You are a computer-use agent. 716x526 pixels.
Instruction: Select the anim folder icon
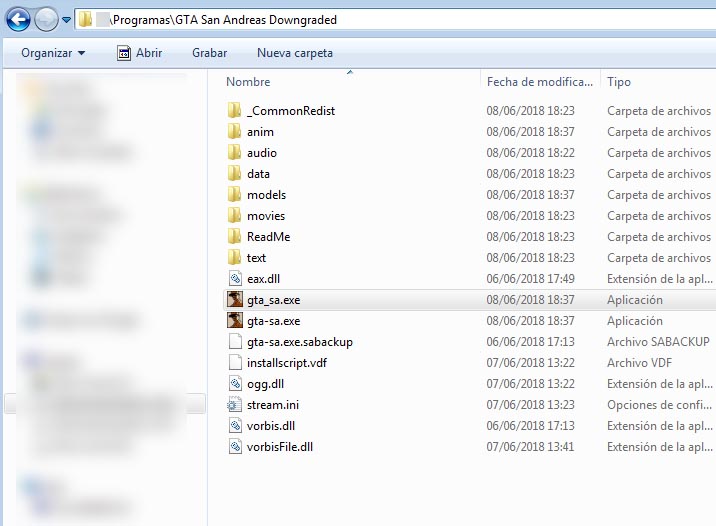click(x=235, y=132)
